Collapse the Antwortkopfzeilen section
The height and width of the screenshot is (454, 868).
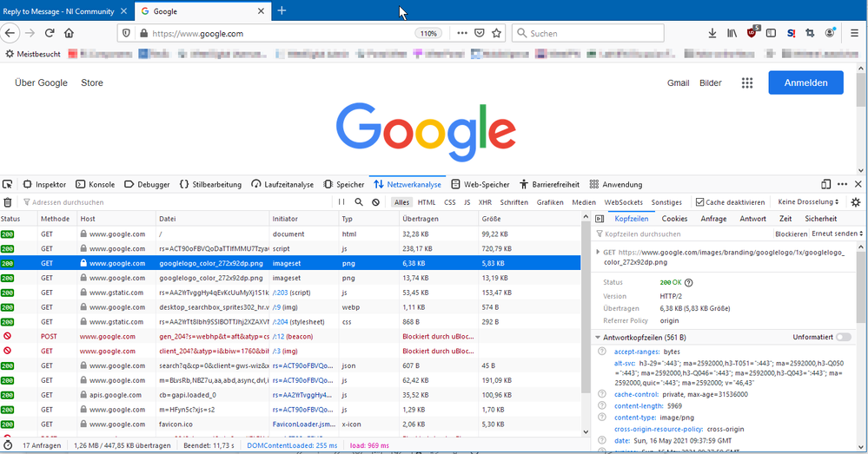click(598, 337)
